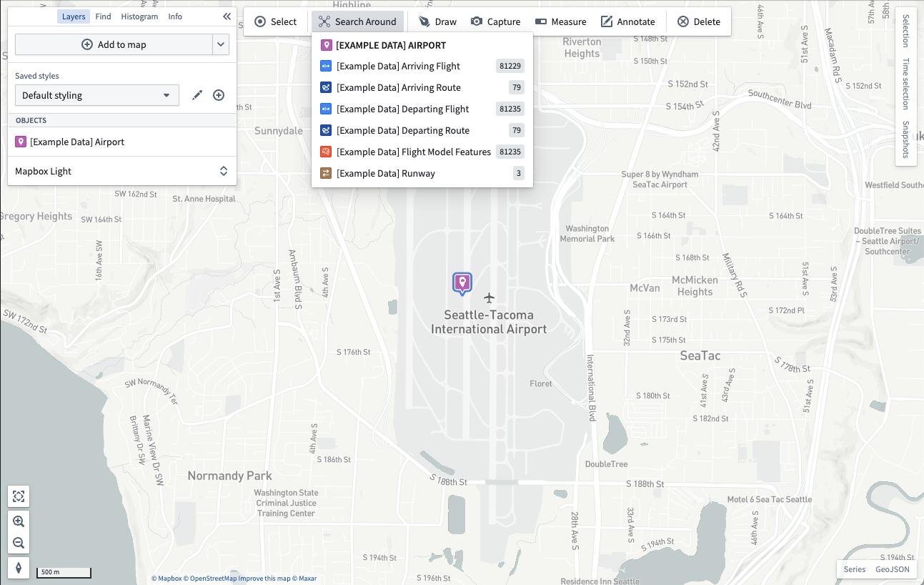Change basemap via Mapbox Light selector

coord(121,171)
